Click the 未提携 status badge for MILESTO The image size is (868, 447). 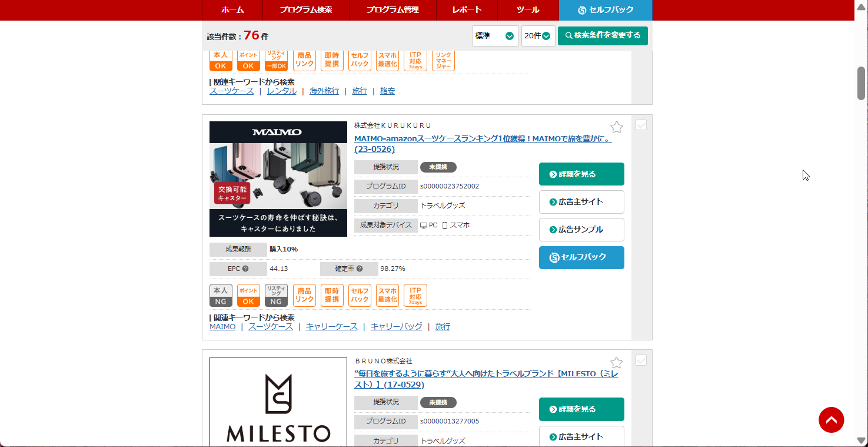(438, 402)
